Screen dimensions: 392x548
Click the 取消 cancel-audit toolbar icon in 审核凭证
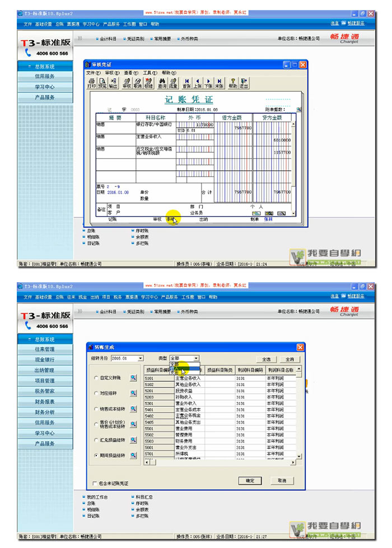click(x=137, y=83)
